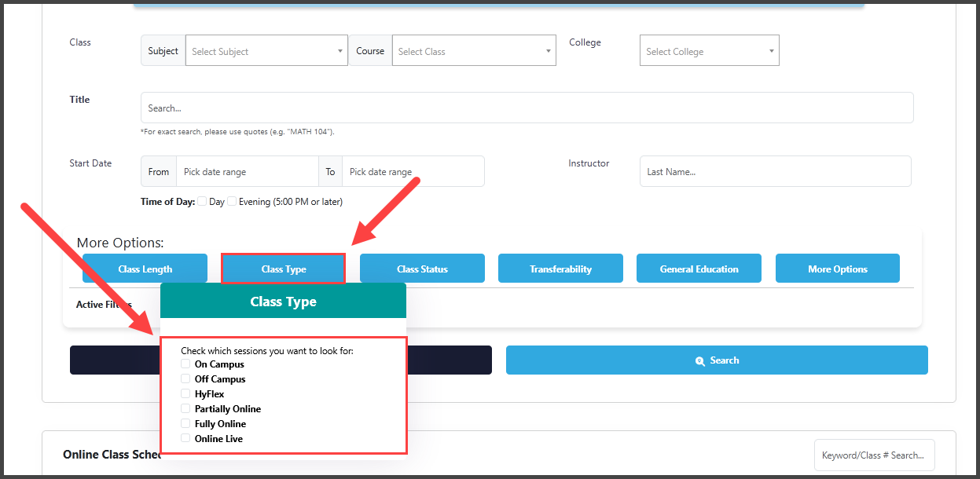Viewport: 980px width, 479px height.
Task: Open the General Education filter
Action: [699, 268]
